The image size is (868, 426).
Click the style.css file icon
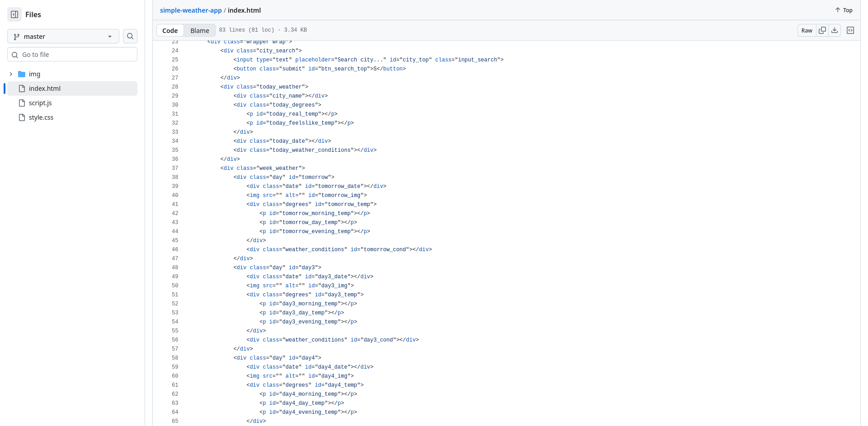click(x=22, y=117)
